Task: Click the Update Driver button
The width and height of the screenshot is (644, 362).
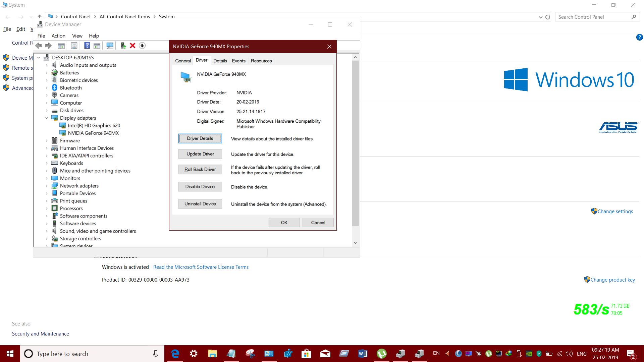Action: [200, 154]
